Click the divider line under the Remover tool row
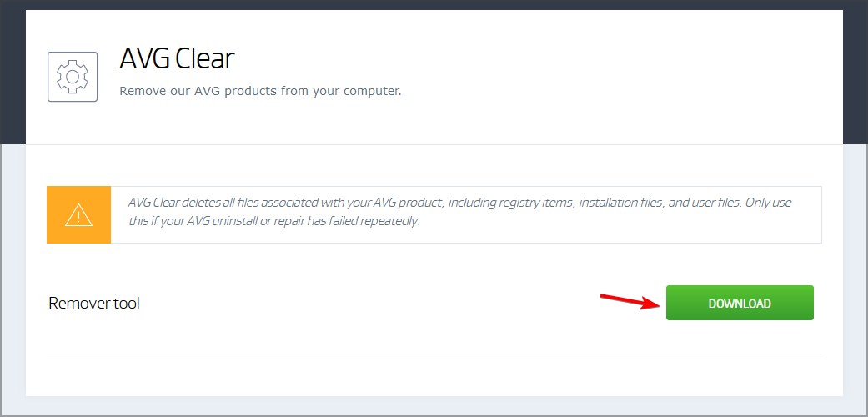 click(x=434, y=354)
